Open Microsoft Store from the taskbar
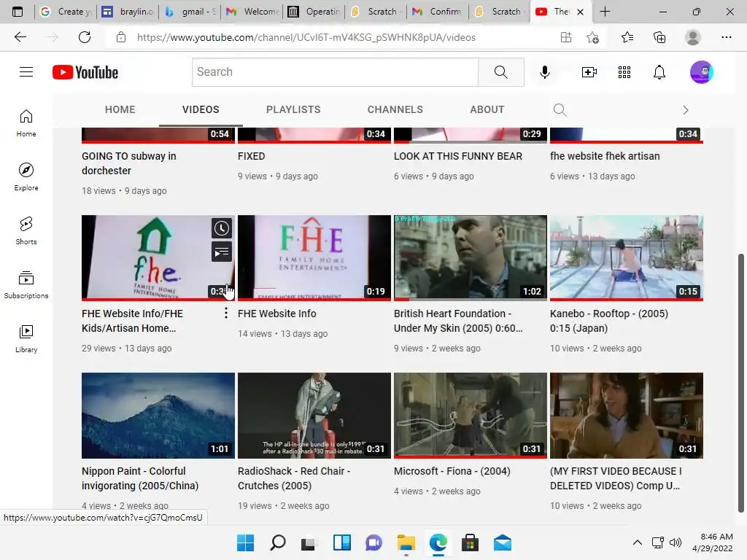This screenshot has height=560, width=747. pyautogui.click(x=471, y=542)
